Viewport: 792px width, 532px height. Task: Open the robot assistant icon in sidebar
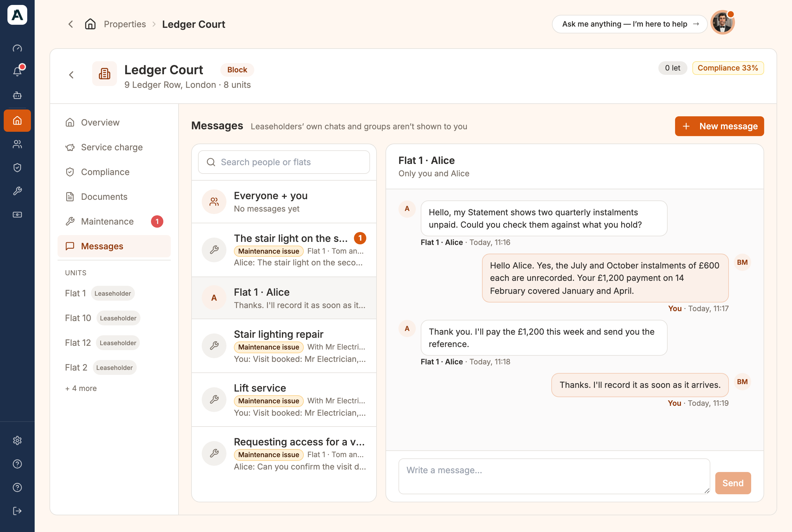click(17, 95)
